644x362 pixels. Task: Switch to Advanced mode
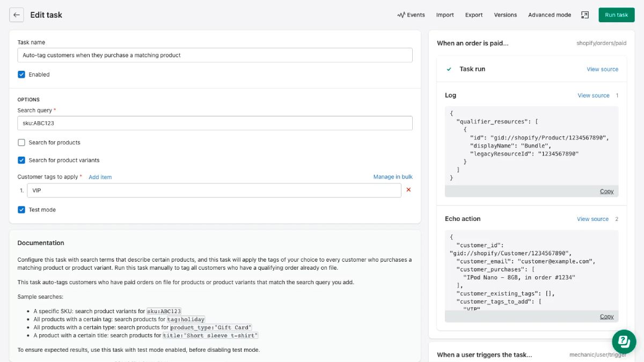(550, 15)
